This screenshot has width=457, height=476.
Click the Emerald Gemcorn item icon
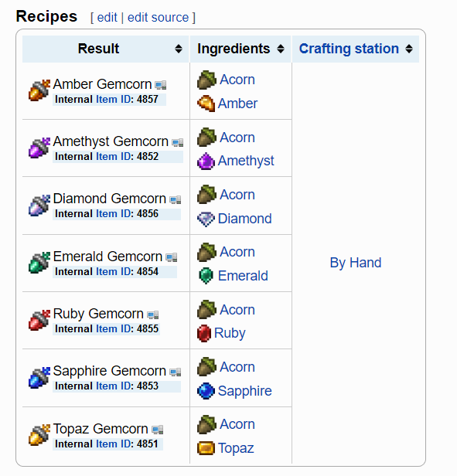click(x=39, y=263)
